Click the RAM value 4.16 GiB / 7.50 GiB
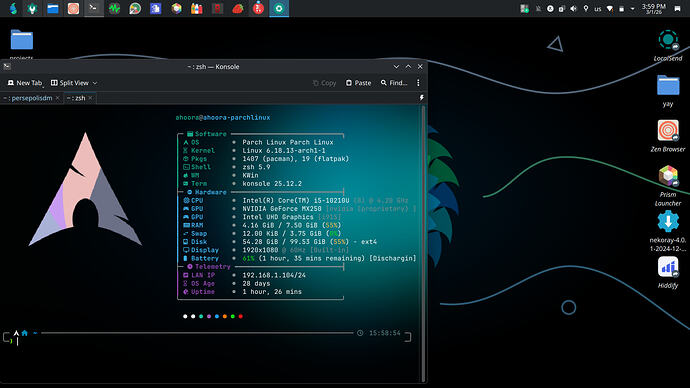The height and width of the screenshot is (388, 690). 282,225
